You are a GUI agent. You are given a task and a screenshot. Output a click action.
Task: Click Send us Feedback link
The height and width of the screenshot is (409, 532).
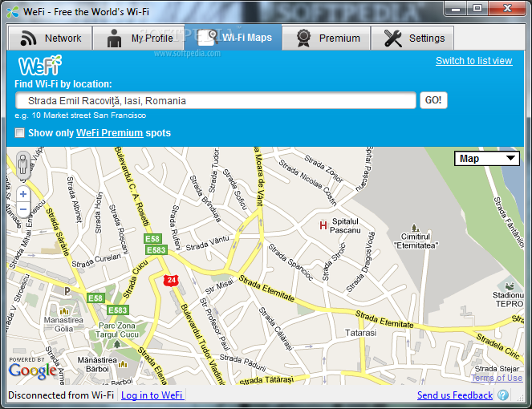click(x=455, y=395)
